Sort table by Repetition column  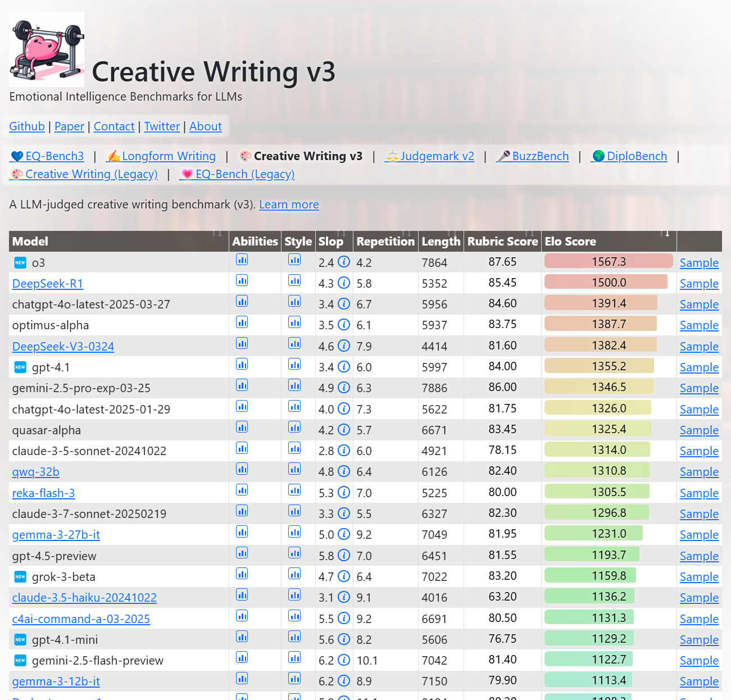(385, 241)
